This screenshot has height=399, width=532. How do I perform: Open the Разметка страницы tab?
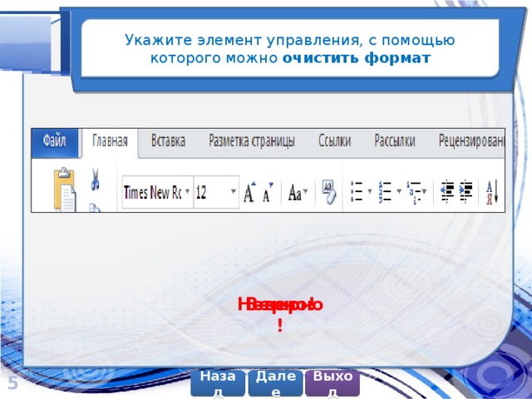252,140
